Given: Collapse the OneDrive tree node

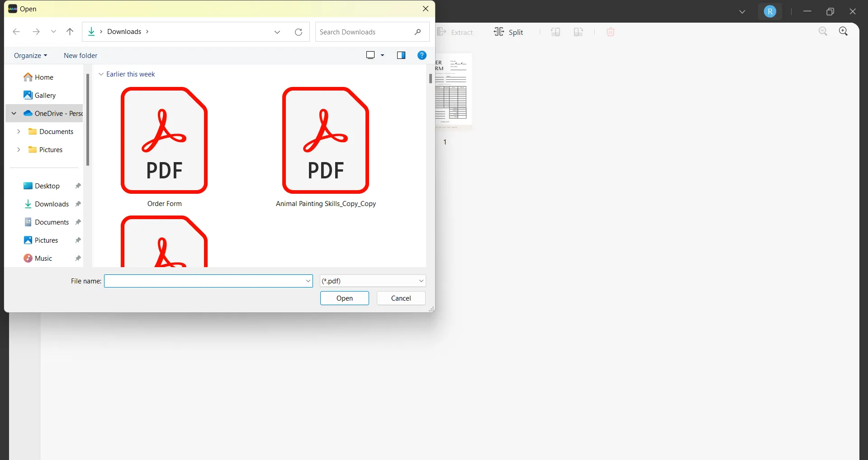Looking at the screenshot, I should [14, 114].
